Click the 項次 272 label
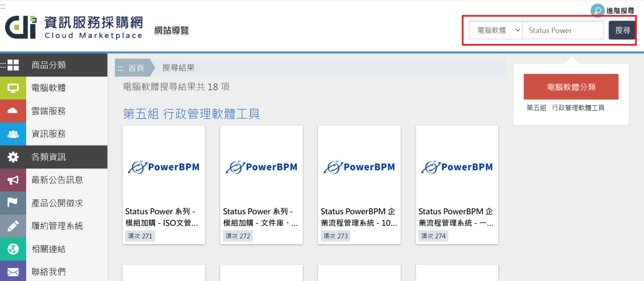The height and width of the screenshot is (281, 644). pyautogui.click(x=238, y=236)
